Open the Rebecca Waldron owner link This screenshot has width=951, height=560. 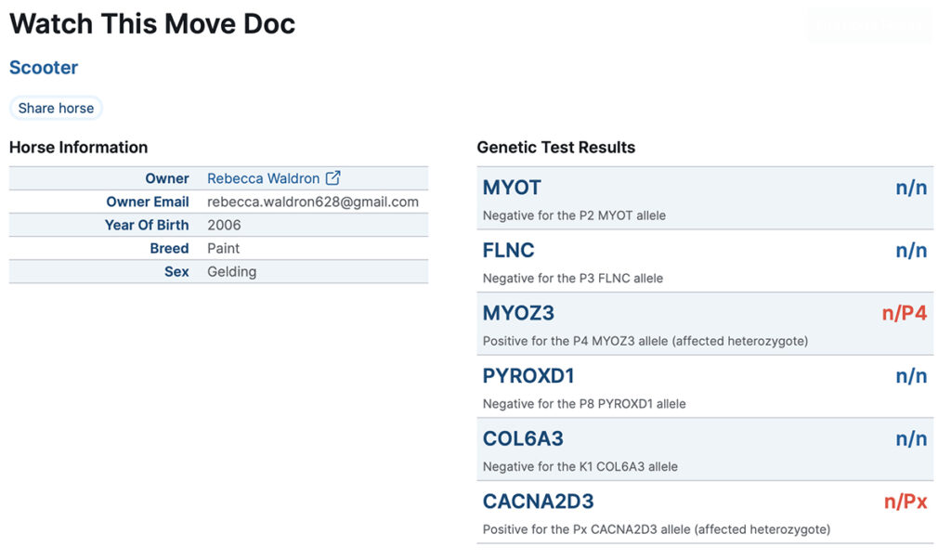[263, 178]
